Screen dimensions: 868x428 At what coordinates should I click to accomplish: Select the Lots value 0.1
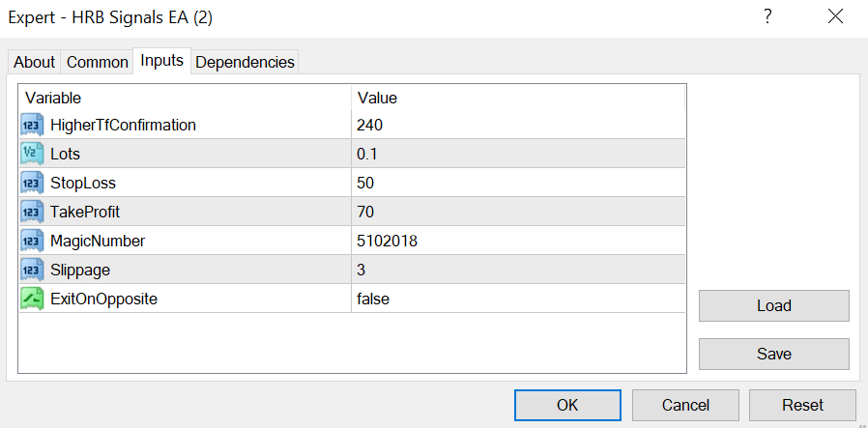518,154
